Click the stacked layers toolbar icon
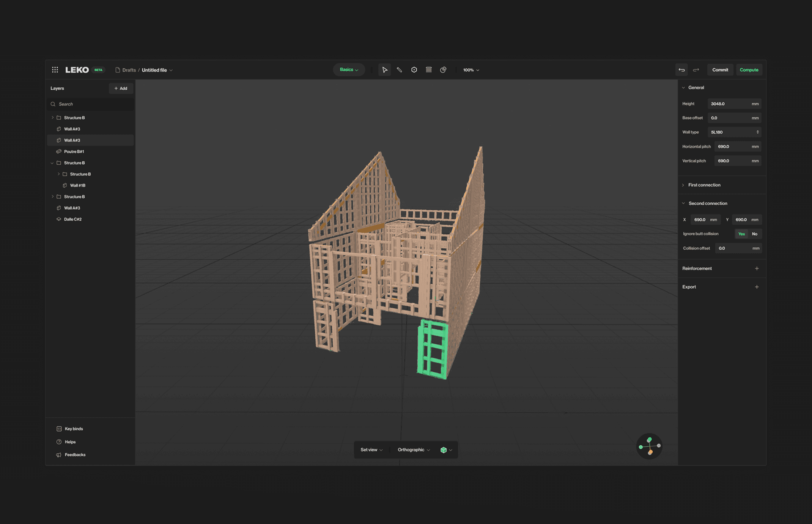 pyautogui.click(x=429, y=70)
